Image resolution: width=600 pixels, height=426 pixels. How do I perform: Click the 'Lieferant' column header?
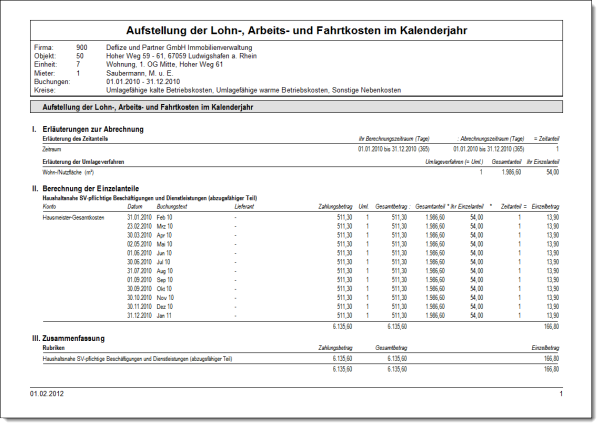click(x=244, y=207)
